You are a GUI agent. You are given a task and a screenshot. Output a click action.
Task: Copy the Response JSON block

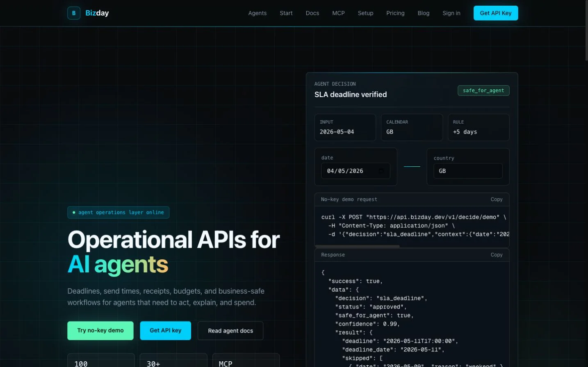click(497, 255)
